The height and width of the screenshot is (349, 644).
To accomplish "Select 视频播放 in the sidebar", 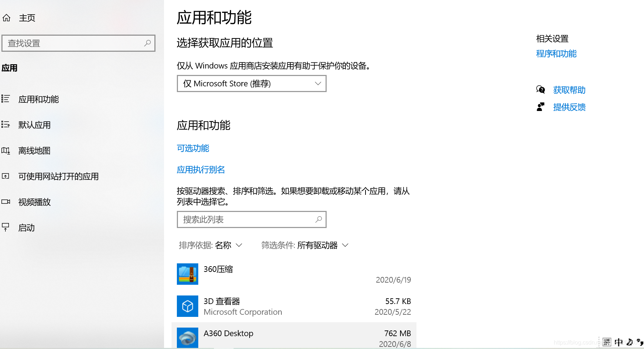I will (35, 202).
